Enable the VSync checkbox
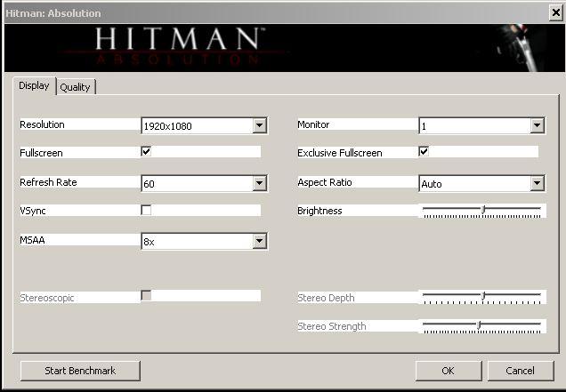The height and width of the screenshot is (392, 566). (x=146, y=210)
